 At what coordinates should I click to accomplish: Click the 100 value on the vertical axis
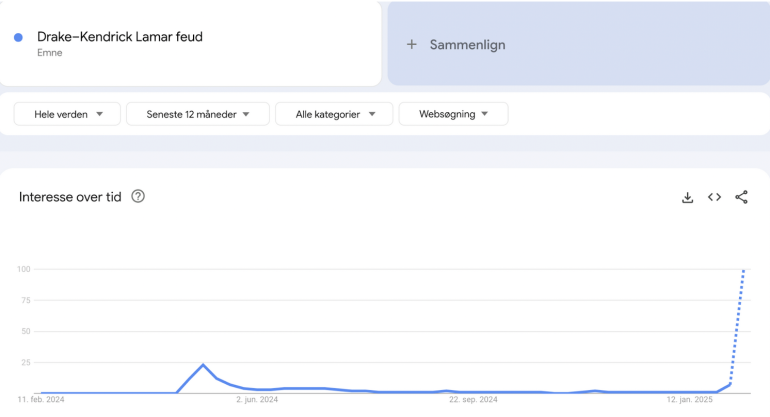pos(23,269)
